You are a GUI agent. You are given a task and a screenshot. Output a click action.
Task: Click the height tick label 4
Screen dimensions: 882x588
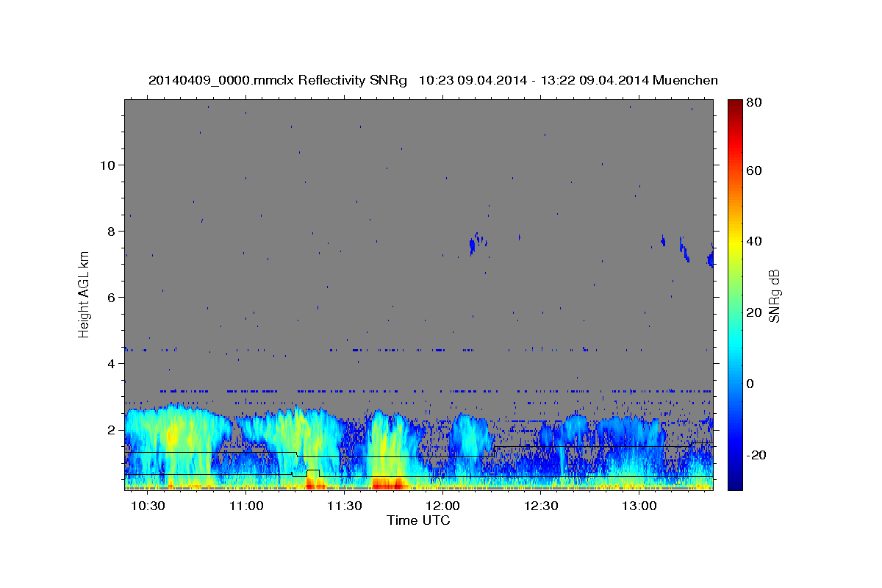[x=111, y=363]
